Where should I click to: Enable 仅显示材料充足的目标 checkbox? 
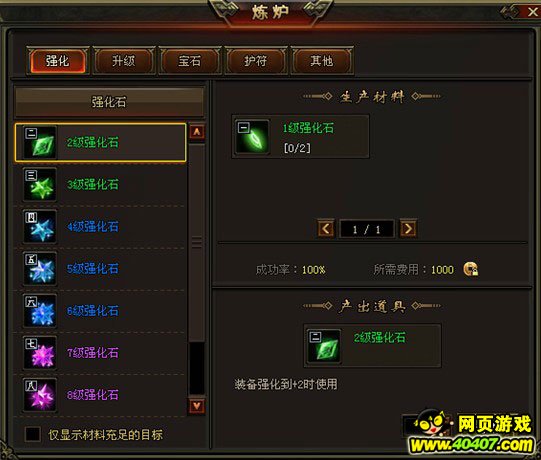pyautogui.click(x=33, y=434)
